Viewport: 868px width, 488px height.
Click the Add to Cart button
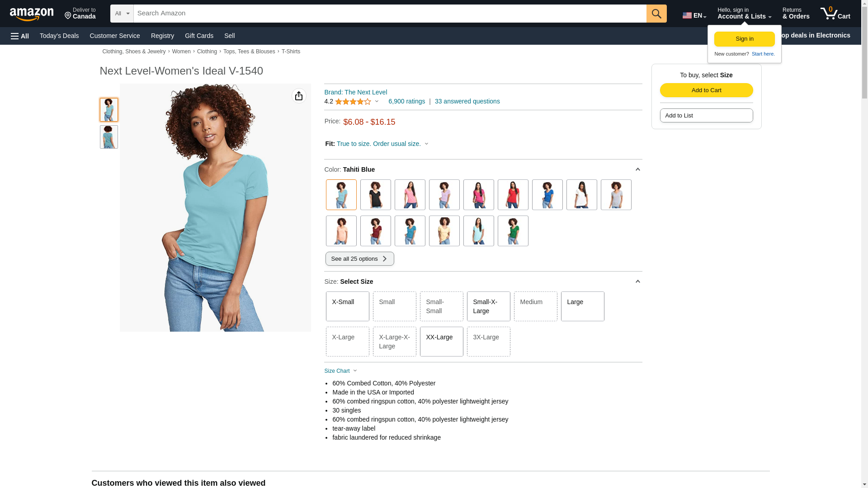tap(706, 90)
